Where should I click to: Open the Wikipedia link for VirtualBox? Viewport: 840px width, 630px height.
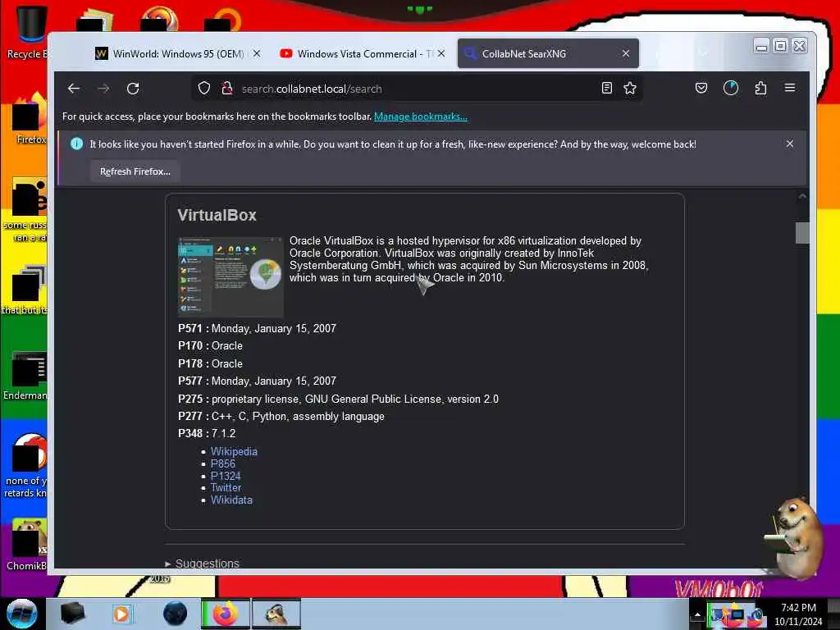[234, 452]
